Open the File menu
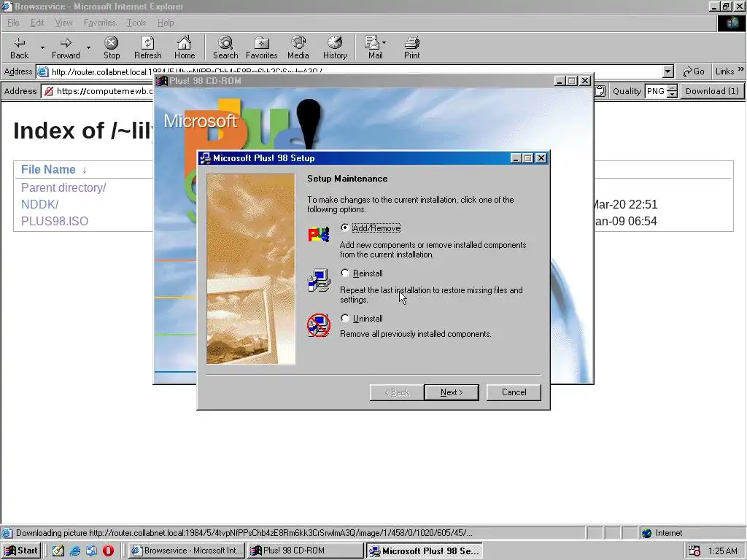 tap(13, 23)
